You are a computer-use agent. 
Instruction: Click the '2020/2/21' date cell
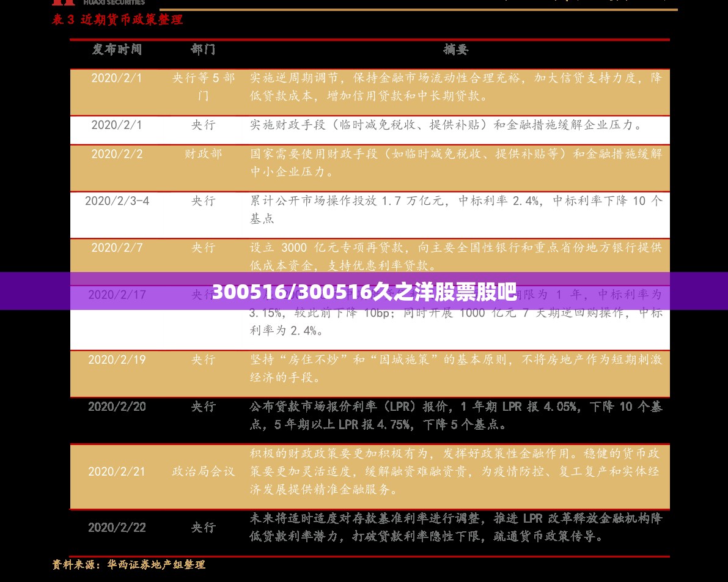click(117, 472)
